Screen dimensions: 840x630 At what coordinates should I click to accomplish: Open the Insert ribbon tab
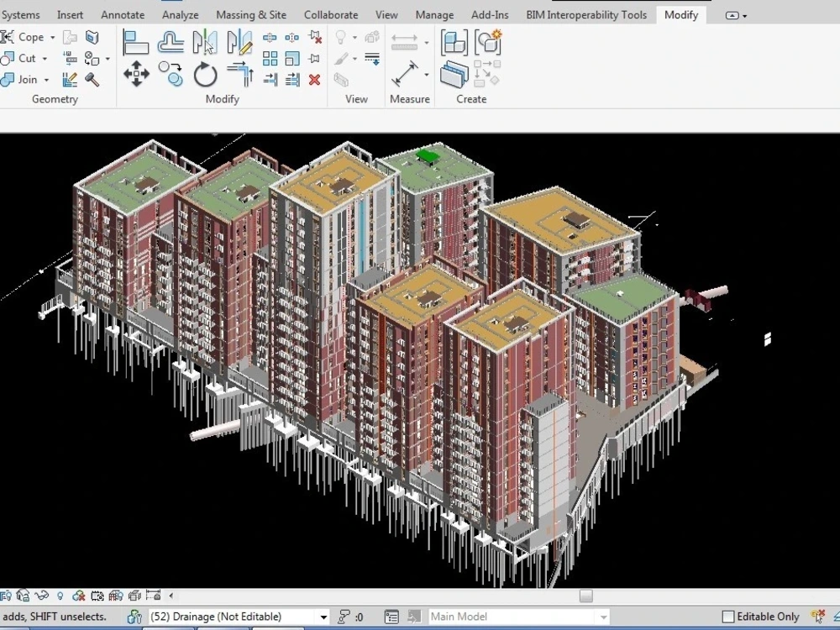coord(71,15)
